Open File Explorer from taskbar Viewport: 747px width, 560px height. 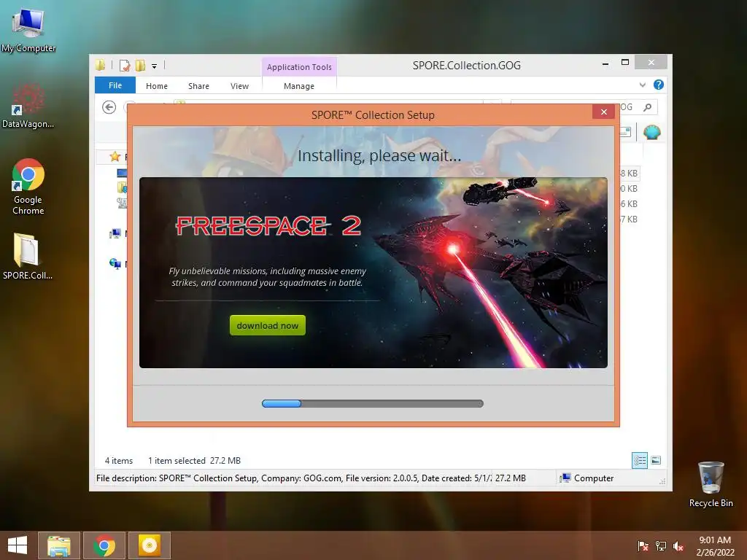[58, 545]
